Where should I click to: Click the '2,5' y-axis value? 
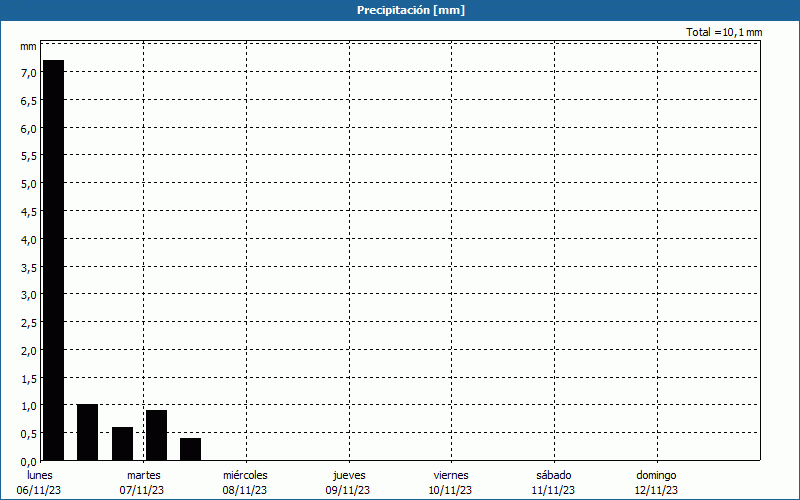(x=29, y=323)
